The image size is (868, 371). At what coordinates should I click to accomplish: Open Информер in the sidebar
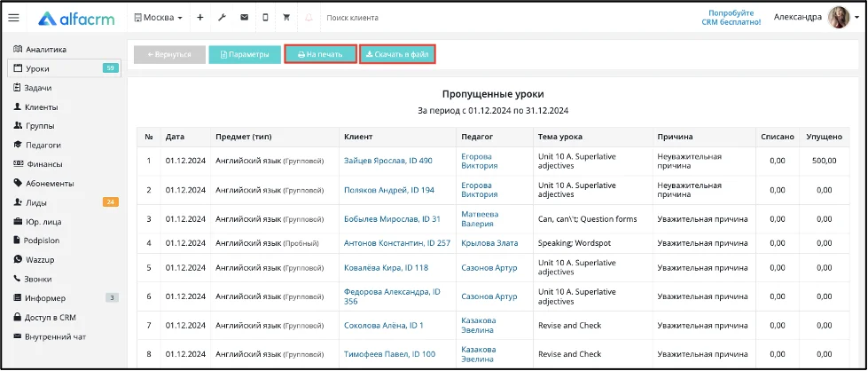click(x=39, y=298)
